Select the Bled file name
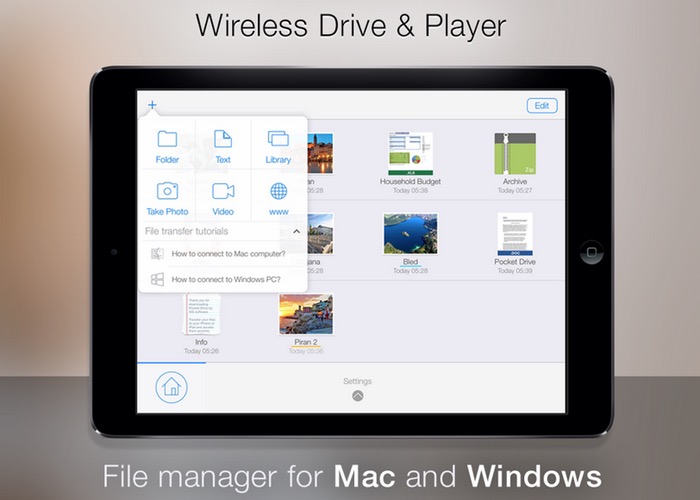Viewport: 700px width, 500px height. click(410, 262)
